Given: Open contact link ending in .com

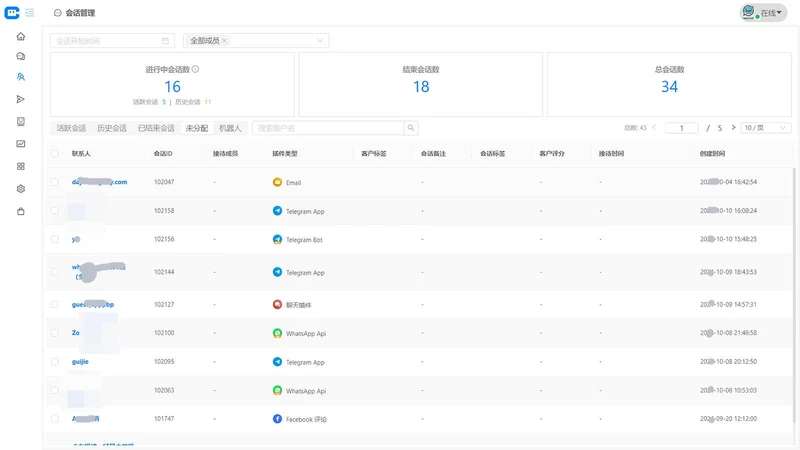Looking at the screenshot, I should 99,182.
